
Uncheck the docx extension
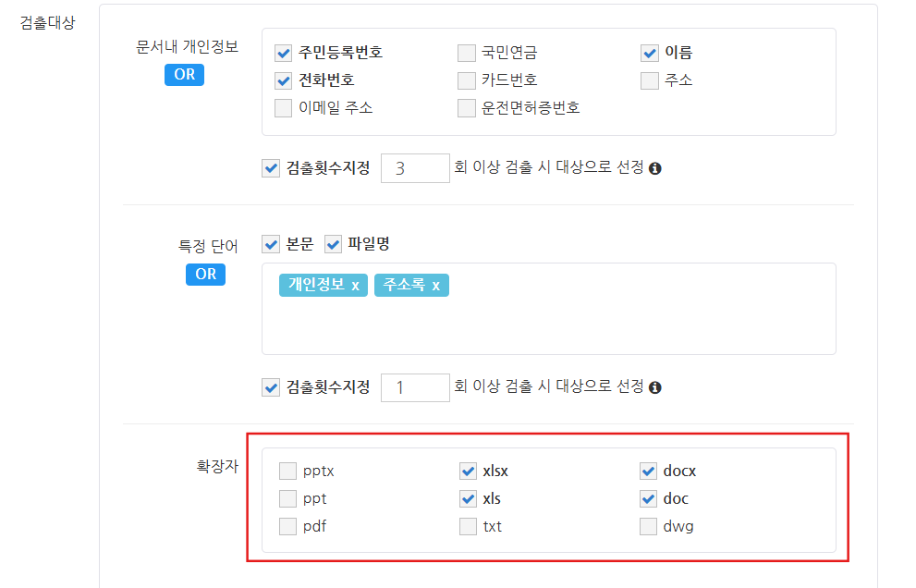649,471
